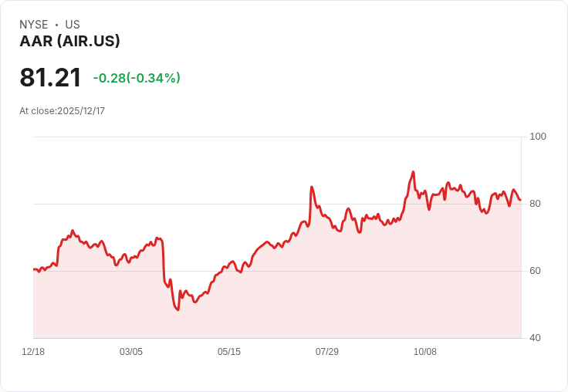
Task: Click the 03/05 date on x-axis
Action: click(x=131, y=352)
